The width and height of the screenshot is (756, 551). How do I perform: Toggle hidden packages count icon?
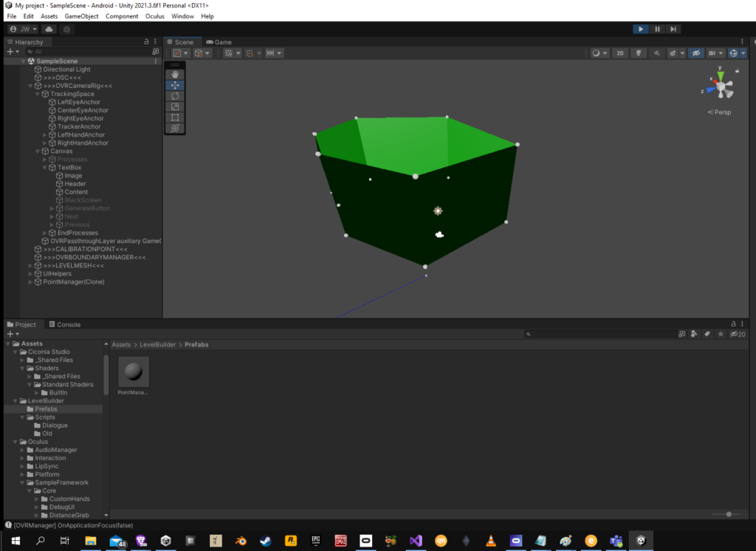[738, 334]
